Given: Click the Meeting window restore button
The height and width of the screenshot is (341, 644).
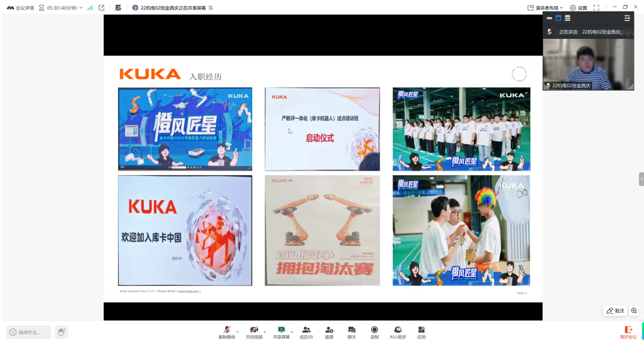Looking at the screenshot, I should (625, 7).
